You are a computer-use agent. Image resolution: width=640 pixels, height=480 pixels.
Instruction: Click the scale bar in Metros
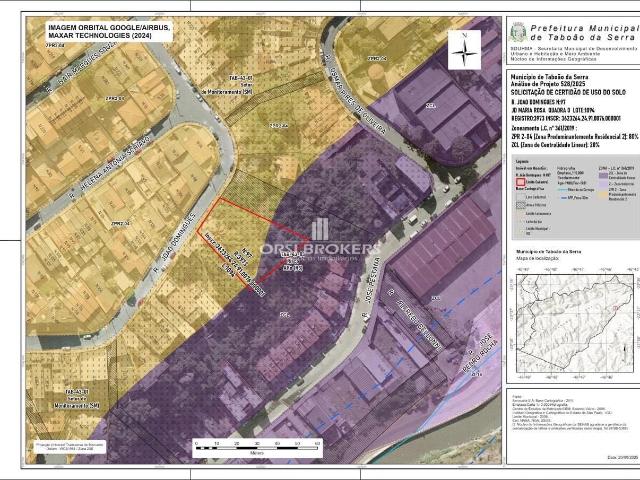click(x=257, y=448)
